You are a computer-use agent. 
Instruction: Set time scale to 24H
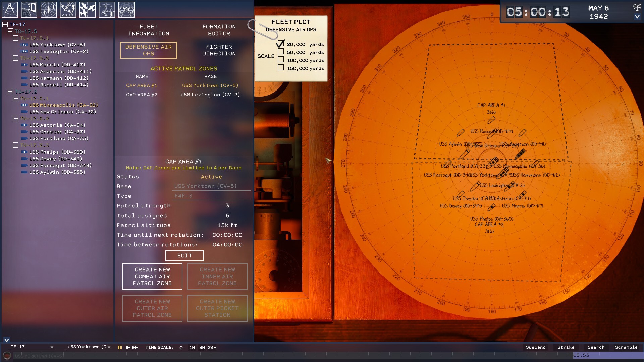(212, 348)
